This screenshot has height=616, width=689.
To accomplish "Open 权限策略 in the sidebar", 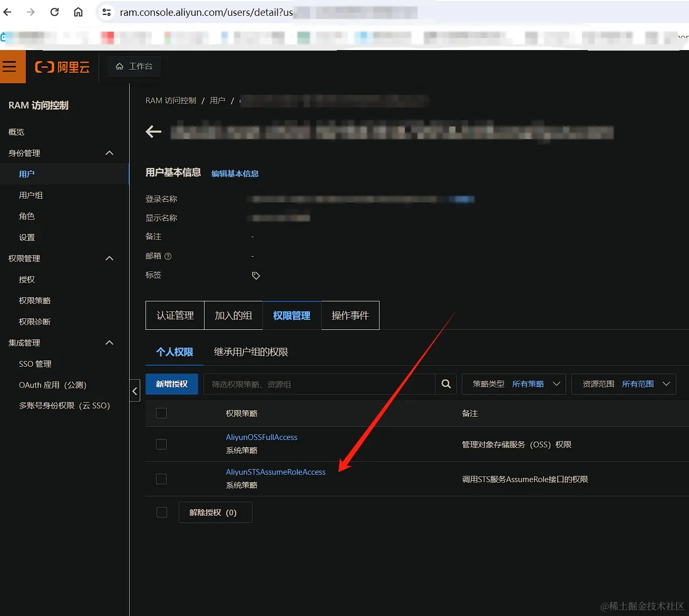I will tap(35, 300).
